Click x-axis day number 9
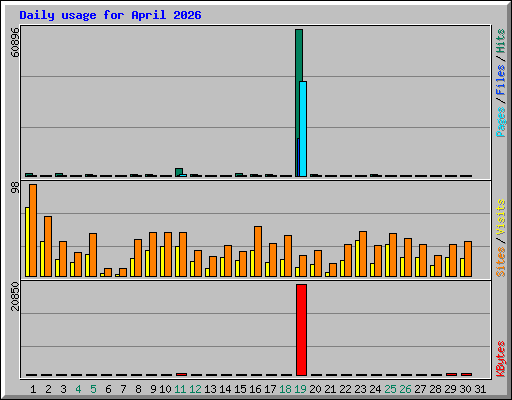 pos(153,389)
